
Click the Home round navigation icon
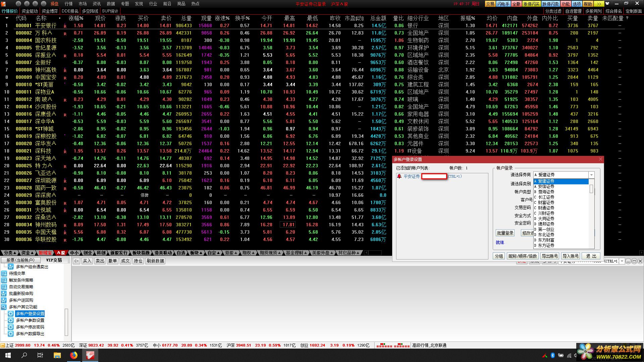[x=18, y=4]
